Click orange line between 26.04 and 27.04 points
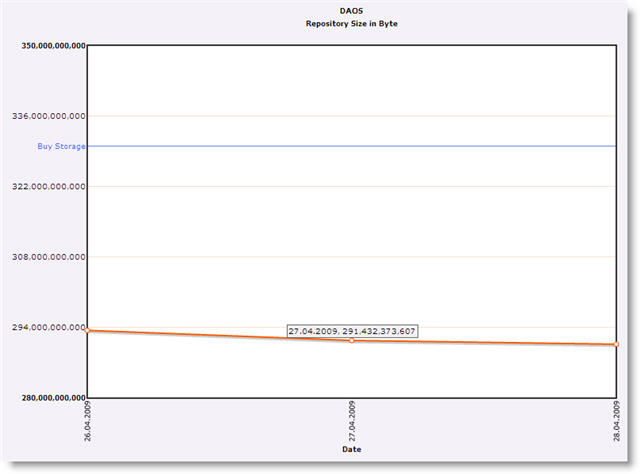 [220, 336]
